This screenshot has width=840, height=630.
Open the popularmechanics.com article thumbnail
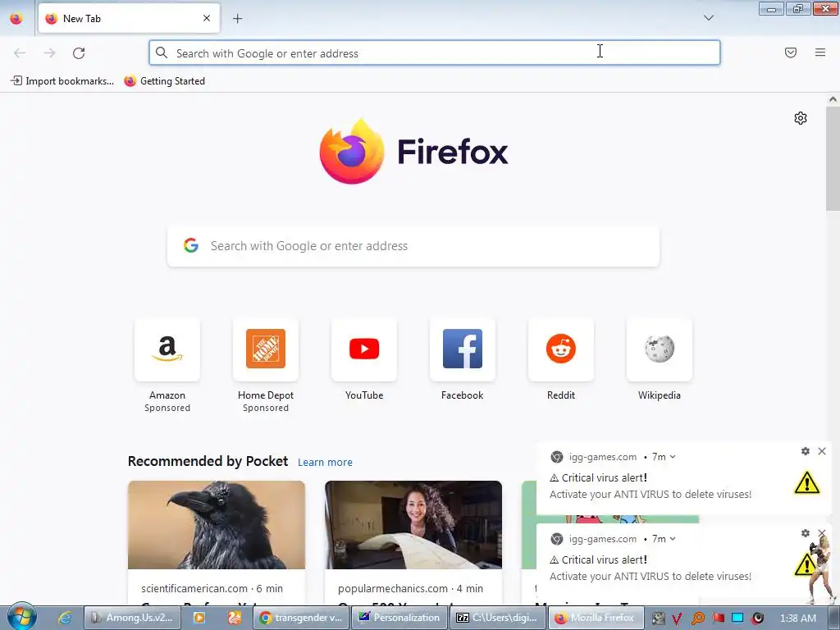[x=413, y=525]
